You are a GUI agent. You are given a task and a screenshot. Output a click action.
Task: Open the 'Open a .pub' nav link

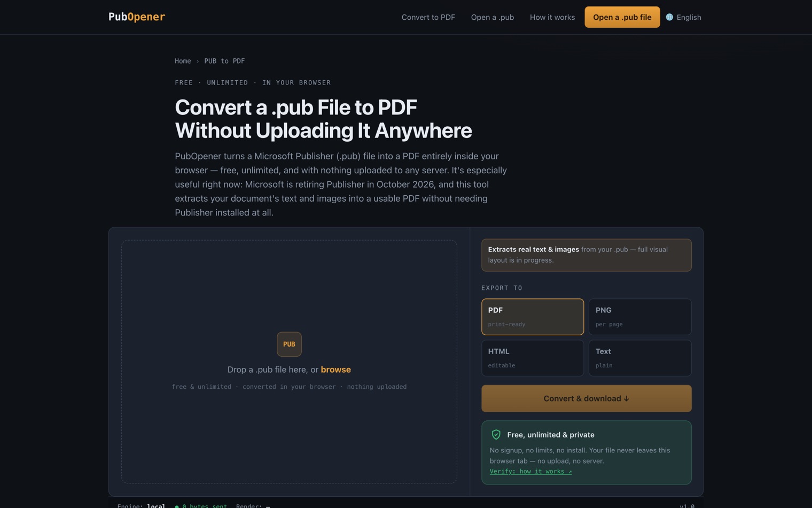[x=493, y=17]
